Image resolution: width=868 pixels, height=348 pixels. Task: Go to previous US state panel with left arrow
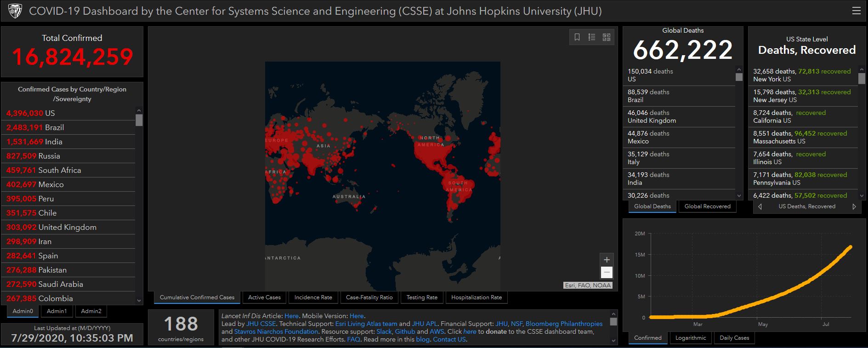[760, 207]
